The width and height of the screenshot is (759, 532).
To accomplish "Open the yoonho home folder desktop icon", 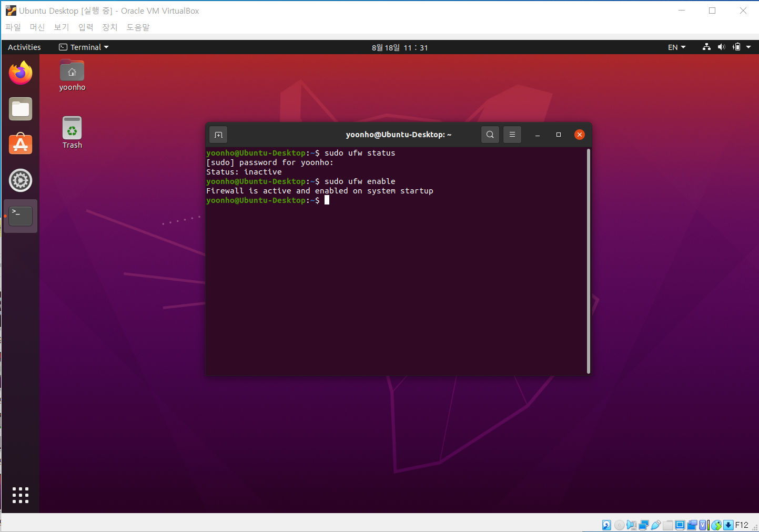I will point(72,76).
